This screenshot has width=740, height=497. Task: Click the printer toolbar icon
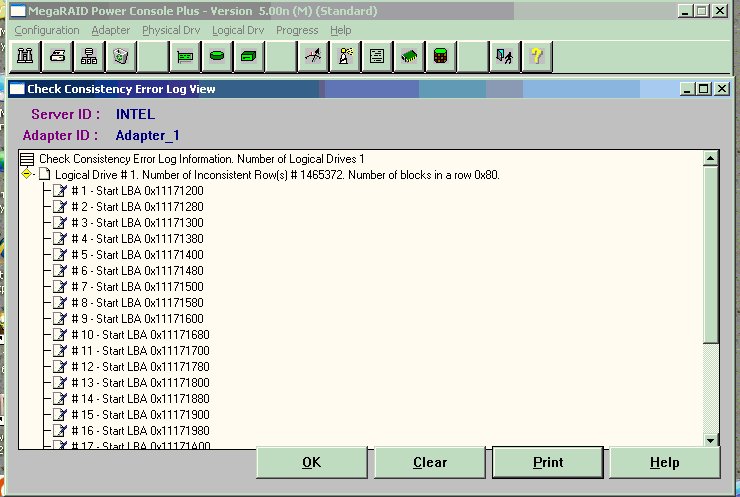tap(58, 57)
